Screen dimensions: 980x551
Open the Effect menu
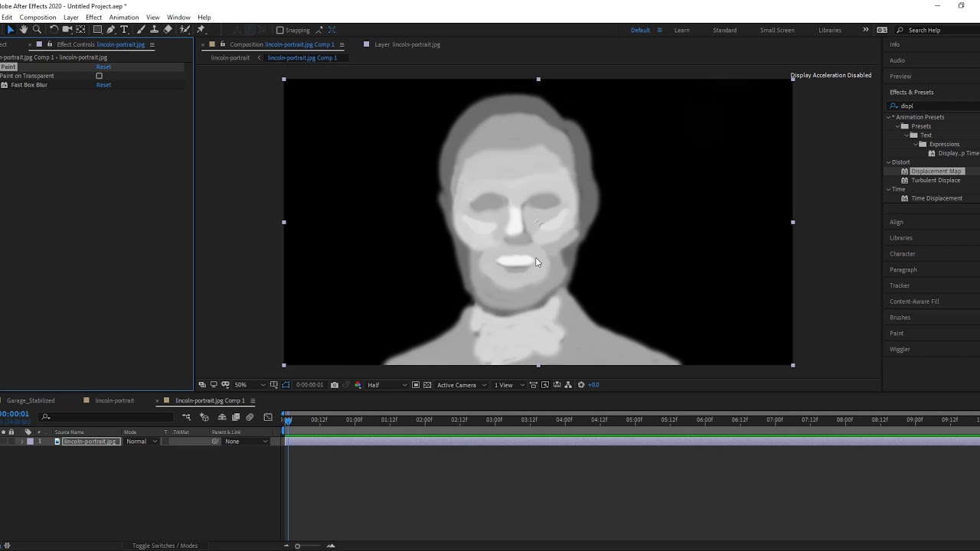(x=93, y=17)
